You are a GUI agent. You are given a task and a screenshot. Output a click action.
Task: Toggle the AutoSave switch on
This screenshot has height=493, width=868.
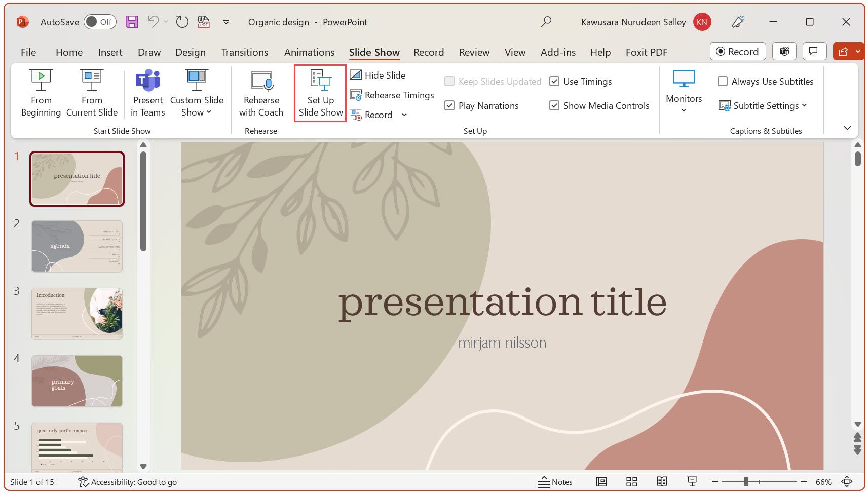[x=99, y=22]
